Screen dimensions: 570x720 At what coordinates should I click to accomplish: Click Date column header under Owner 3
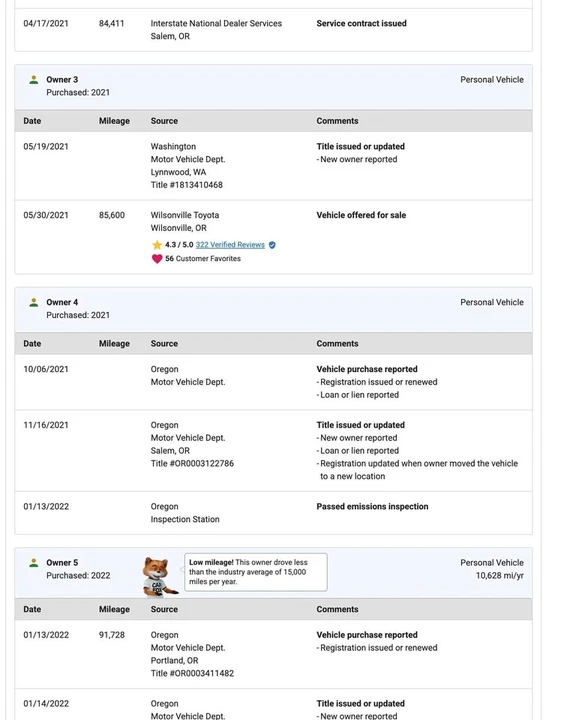click(32, 121)
